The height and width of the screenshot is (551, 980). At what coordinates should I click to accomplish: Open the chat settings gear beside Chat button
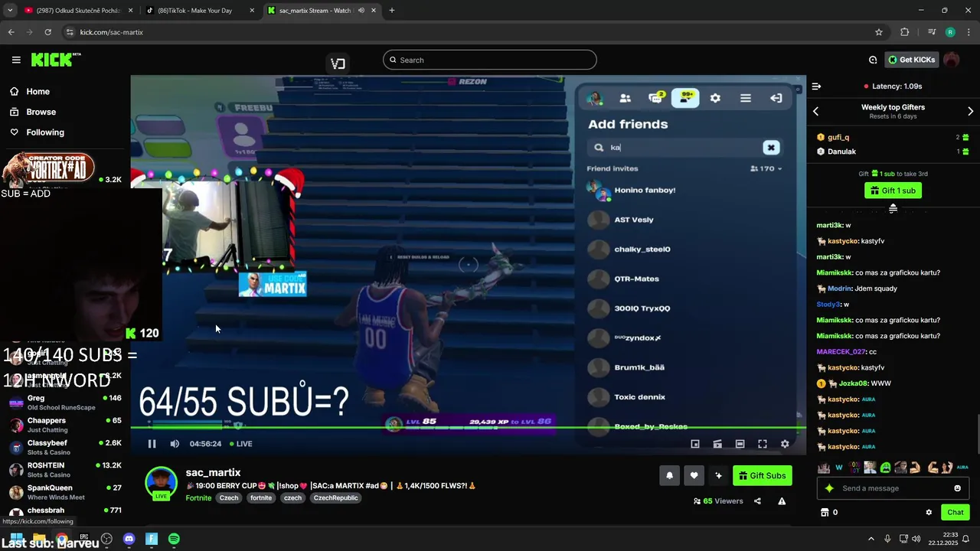point(929,512)
